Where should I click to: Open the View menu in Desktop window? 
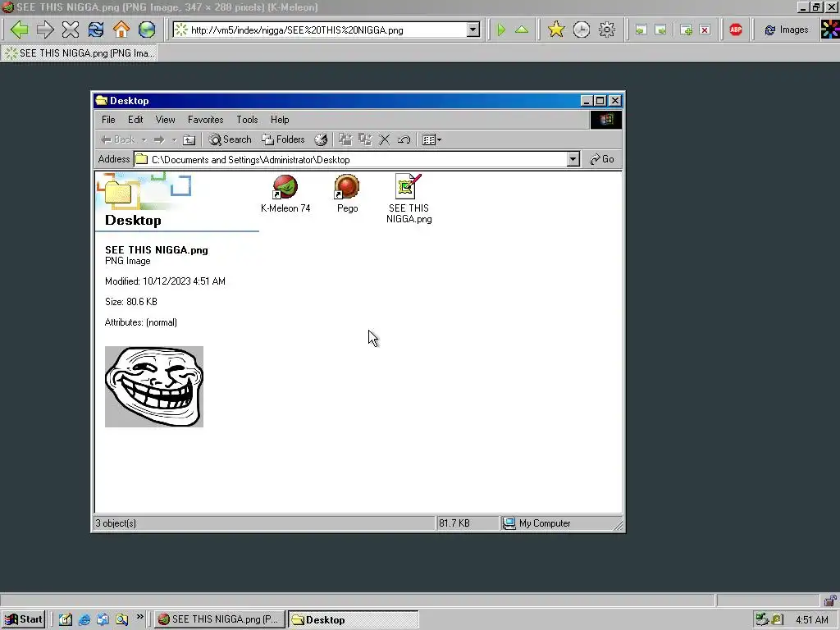pyautogui.click(x=165, y=120)
